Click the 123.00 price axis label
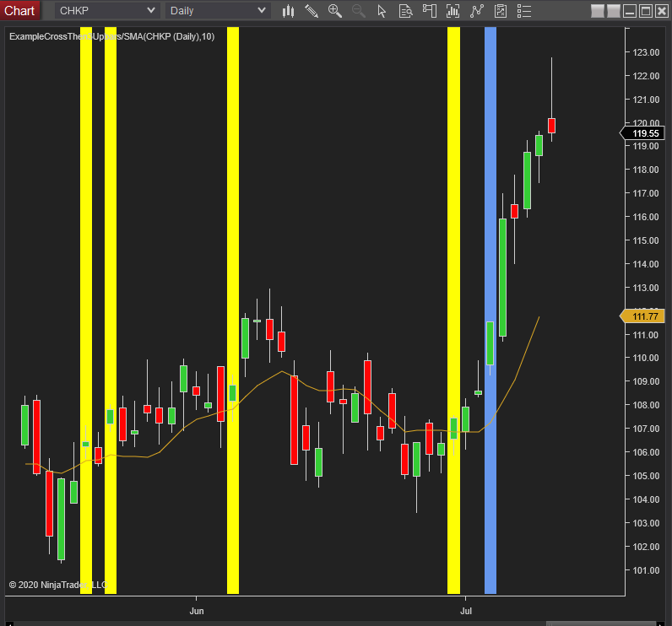The image size is (672, 626). point(646,52)
